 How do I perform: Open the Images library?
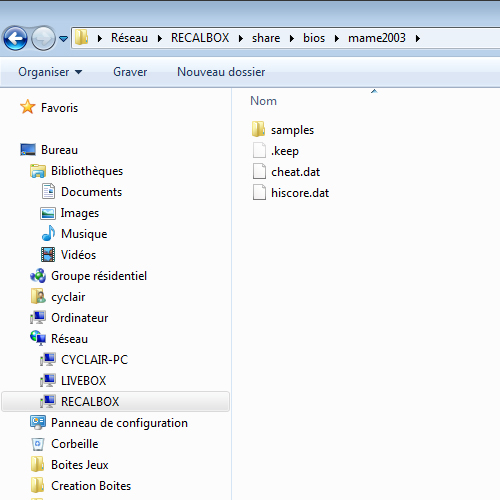pos(80,213)
